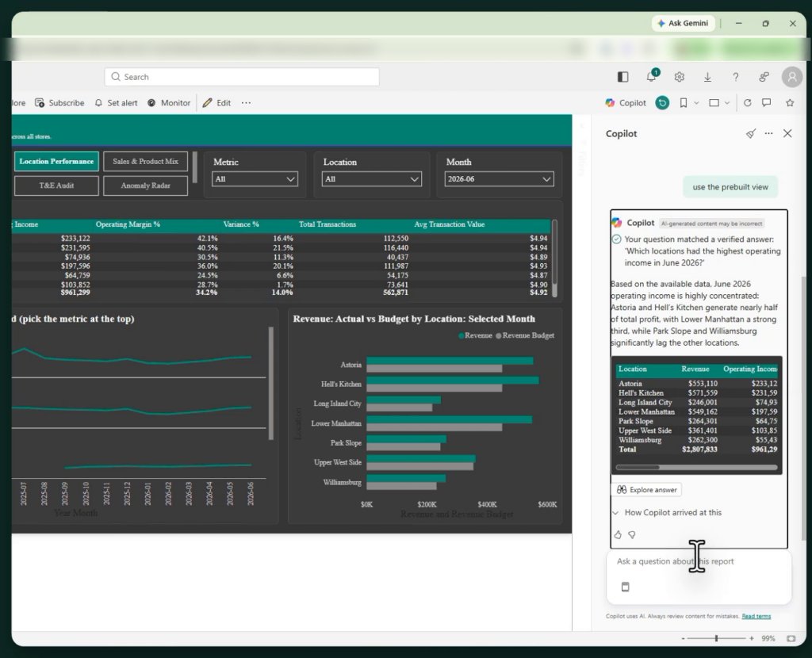The width and height of the screenshot is (812, 658).
Task: Click Edit with the pencil icon
Action: pyautogui.click(x=216, y=103)
